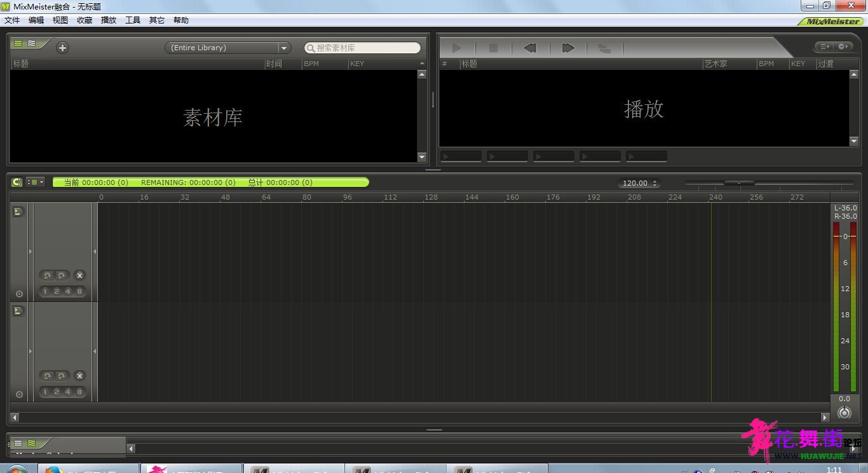868x473 pixels.
Task: Click second track circular record dot
Action: click(x=19, y=395)
